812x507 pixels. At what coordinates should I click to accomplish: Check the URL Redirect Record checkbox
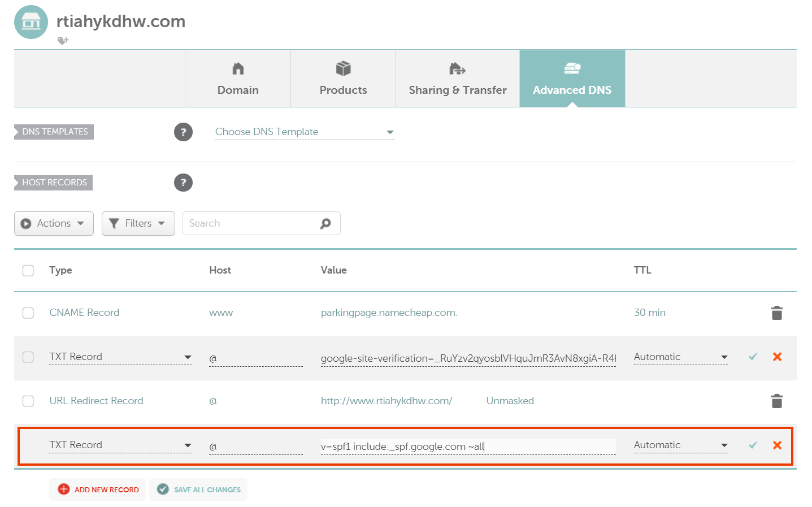pos(28,401)
